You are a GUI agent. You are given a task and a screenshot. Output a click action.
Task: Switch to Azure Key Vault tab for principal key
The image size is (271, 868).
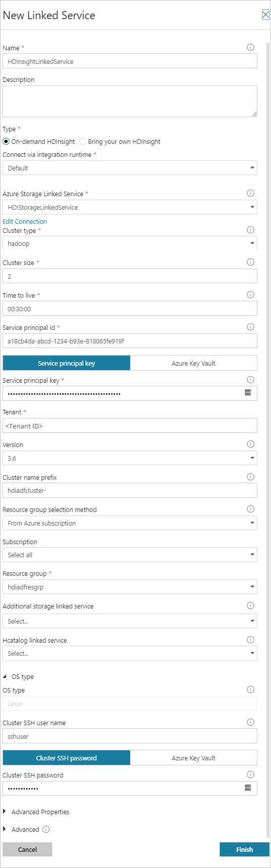194,363
